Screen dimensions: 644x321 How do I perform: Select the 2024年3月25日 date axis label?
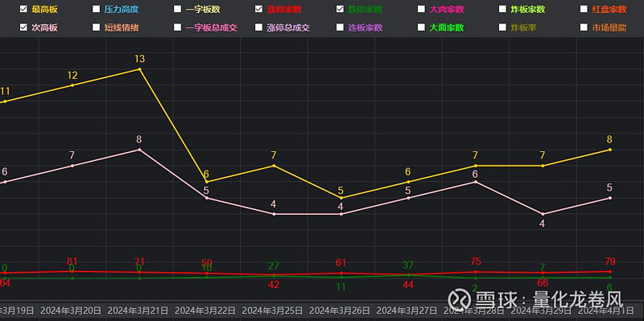click(273, 311)
